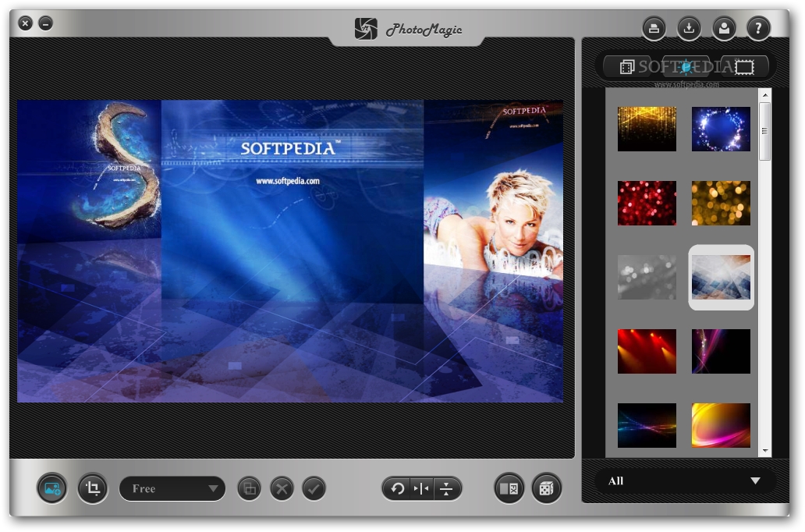
Task: Close the PhotoMagic window
Action: (25, 23)
